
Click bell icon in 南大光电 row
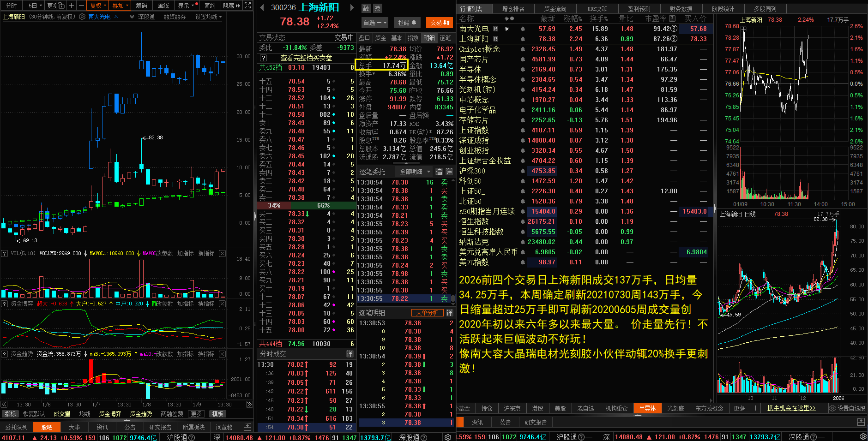[523, 29]
